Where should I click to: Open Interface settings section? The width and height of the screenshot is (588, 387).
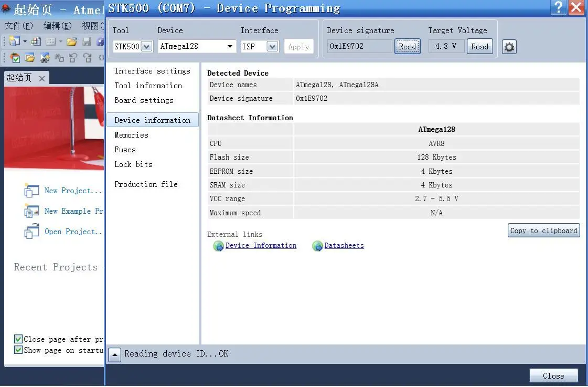click(152, 71)
